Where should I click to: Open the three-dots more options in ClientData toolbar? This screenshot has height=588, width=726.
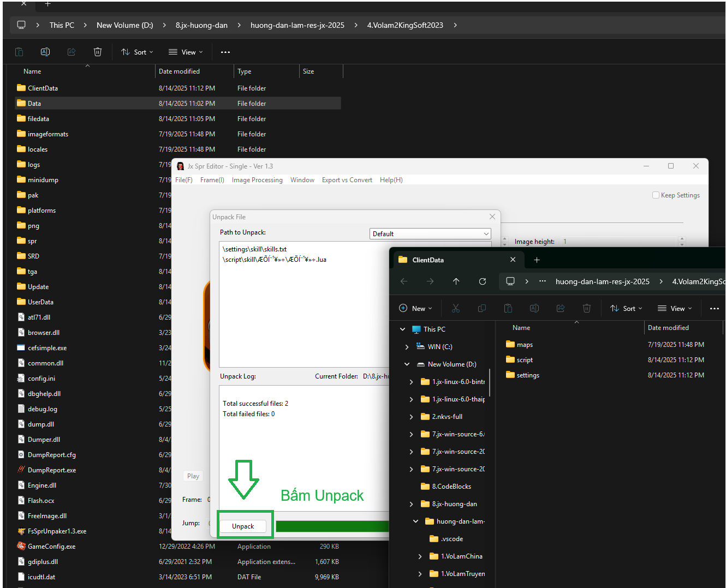pyautogui.click(x=714, y=308)
